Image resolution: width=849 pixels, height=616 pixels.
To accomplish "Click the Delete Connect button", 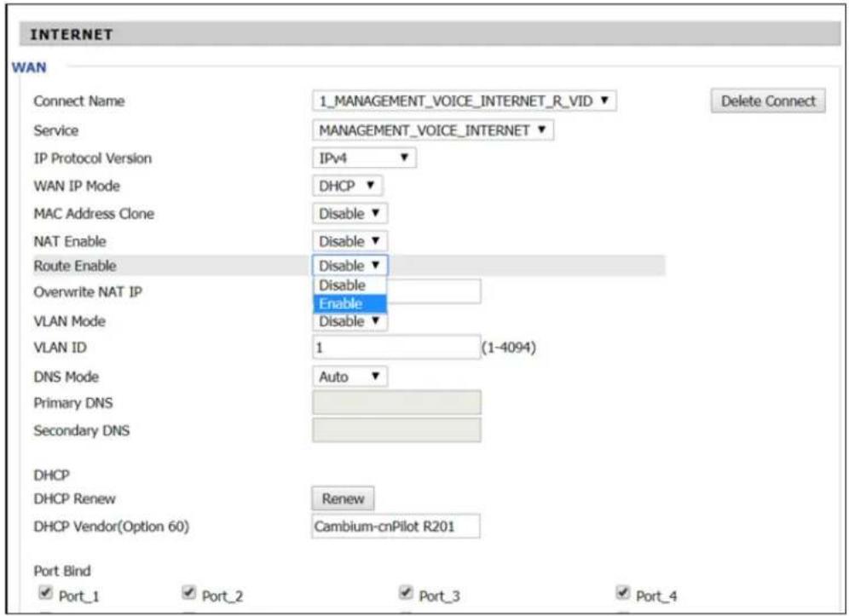I will pyautogui.click(x=768, y=101).
